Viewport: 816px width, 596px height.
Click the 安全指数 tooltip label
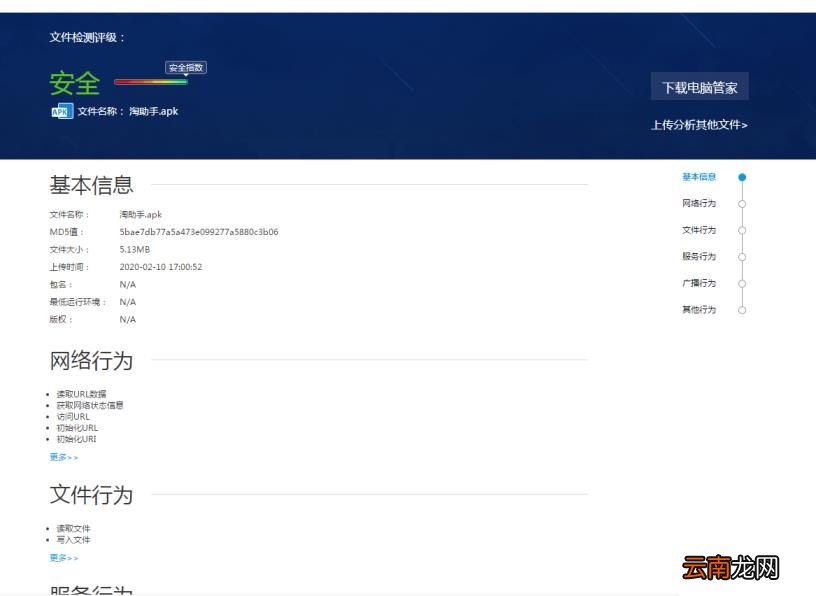[186, 68]
